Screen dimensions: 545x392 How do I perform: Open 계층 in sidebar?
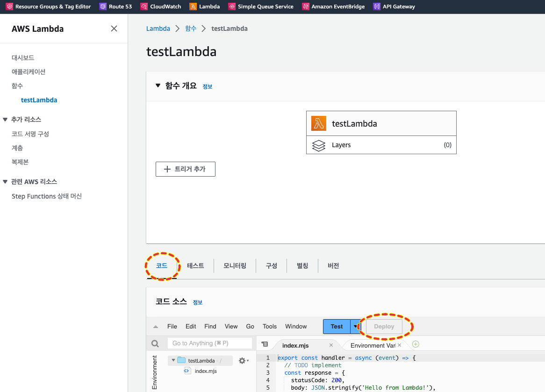point(17,148)
